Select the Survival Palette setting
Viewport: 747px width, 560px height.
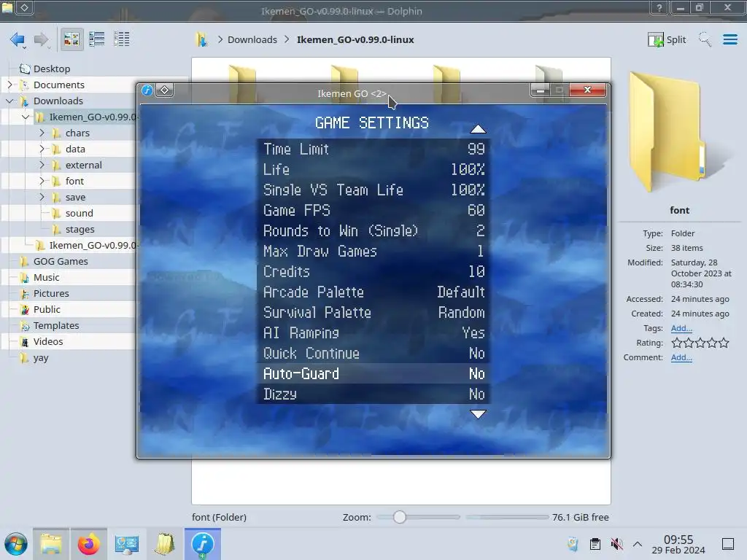373,312
